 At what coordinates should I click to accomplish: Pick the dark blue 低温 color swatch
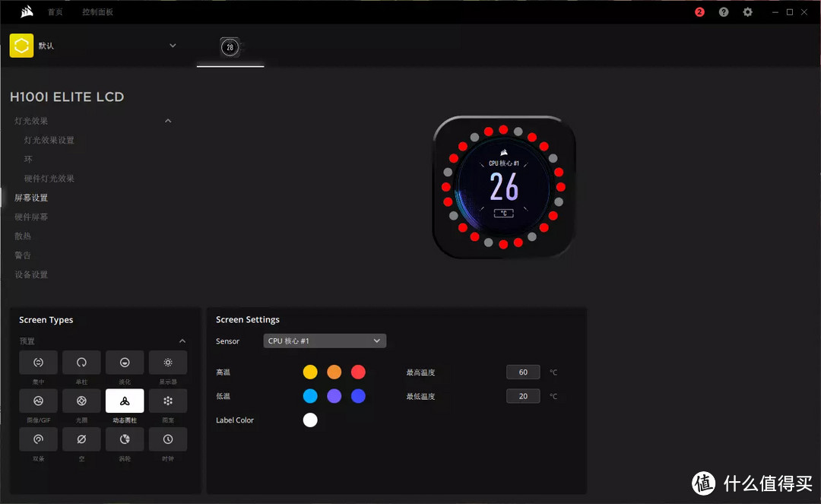[358, 396]
